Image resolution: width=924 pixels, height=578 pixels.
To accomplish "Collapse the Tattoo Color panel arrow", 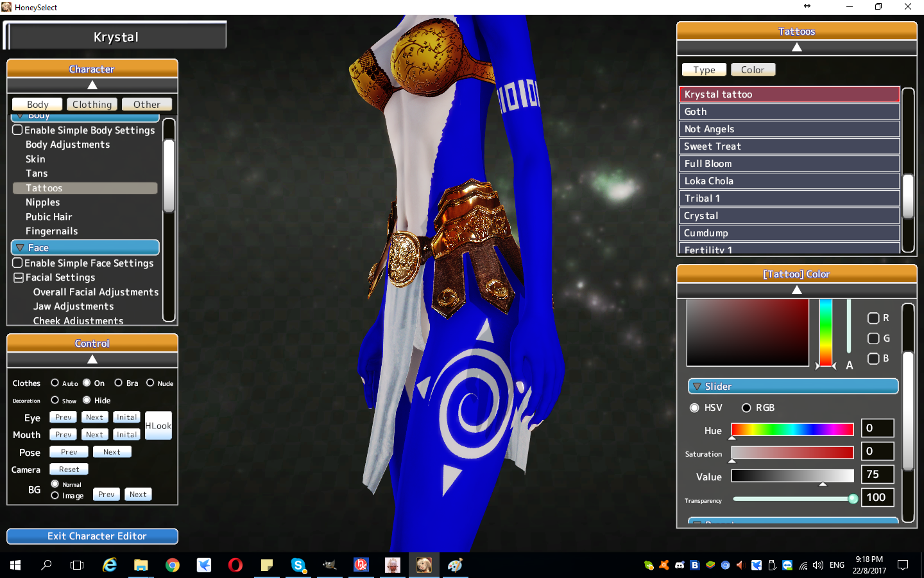I will tap(796, 290).
